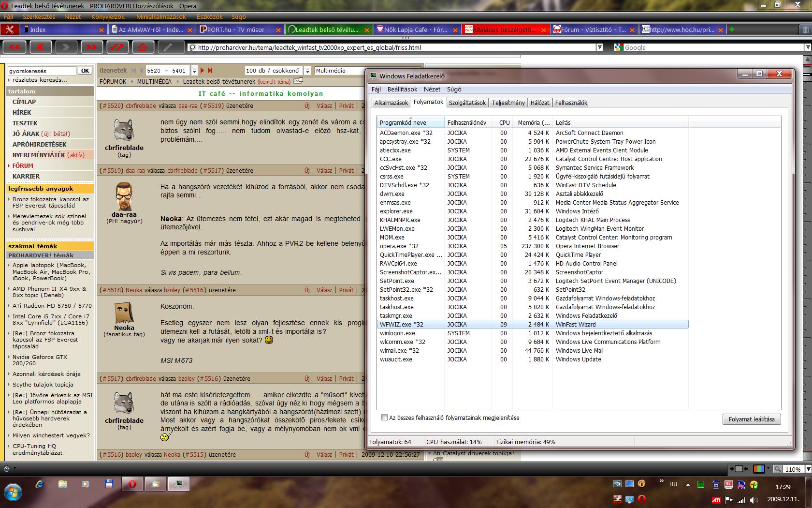Screen dimensions: 812x508
Task: Go to Opera's home page
Action: point(143,47)
